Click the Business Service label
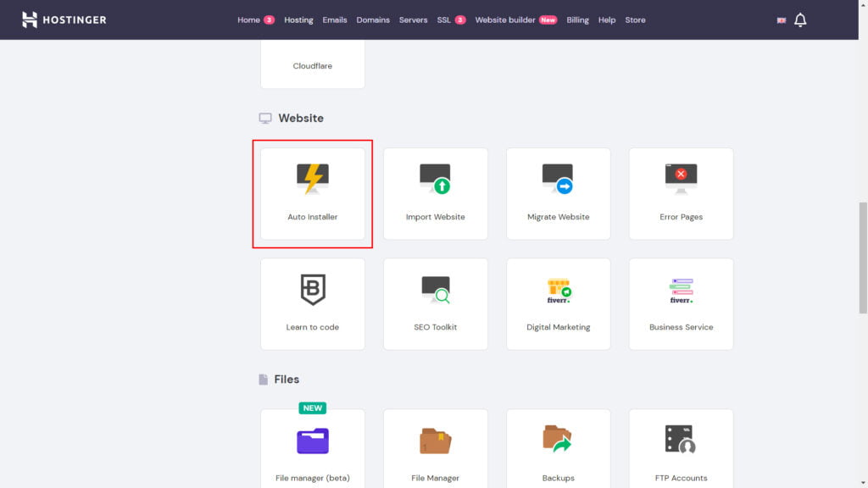868x488 pixels. pos(681,327)
